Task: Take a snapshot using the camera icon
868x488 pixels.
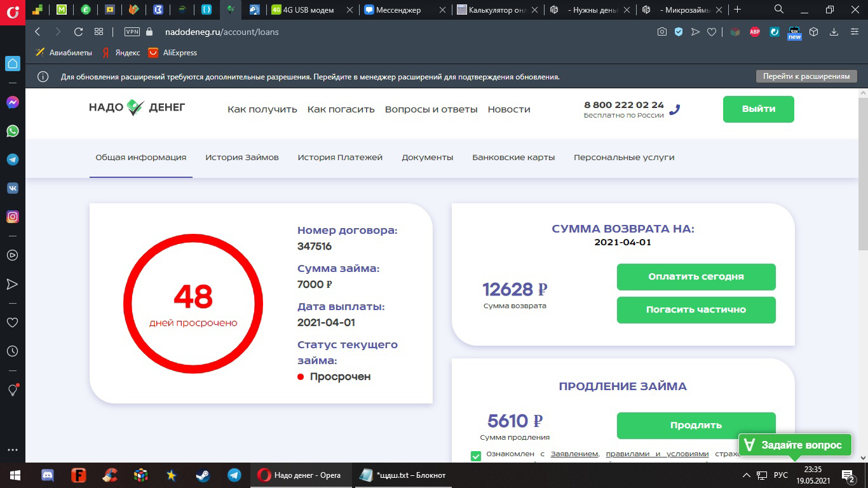Action: tap(662, 32)
